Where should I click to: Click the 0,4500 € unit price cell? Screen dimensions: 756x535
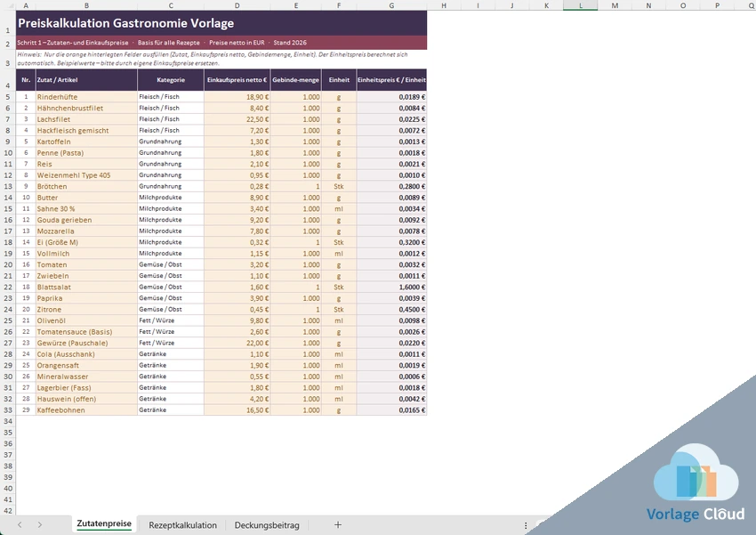click(391, 310)
